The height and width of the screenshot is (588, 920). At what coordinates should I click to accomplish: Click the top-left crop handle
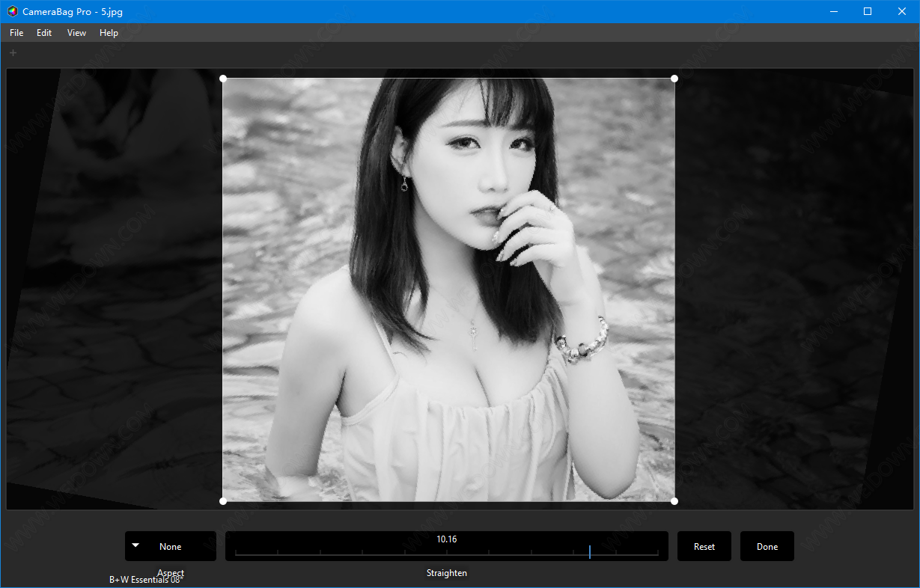[x=223, y=79]
